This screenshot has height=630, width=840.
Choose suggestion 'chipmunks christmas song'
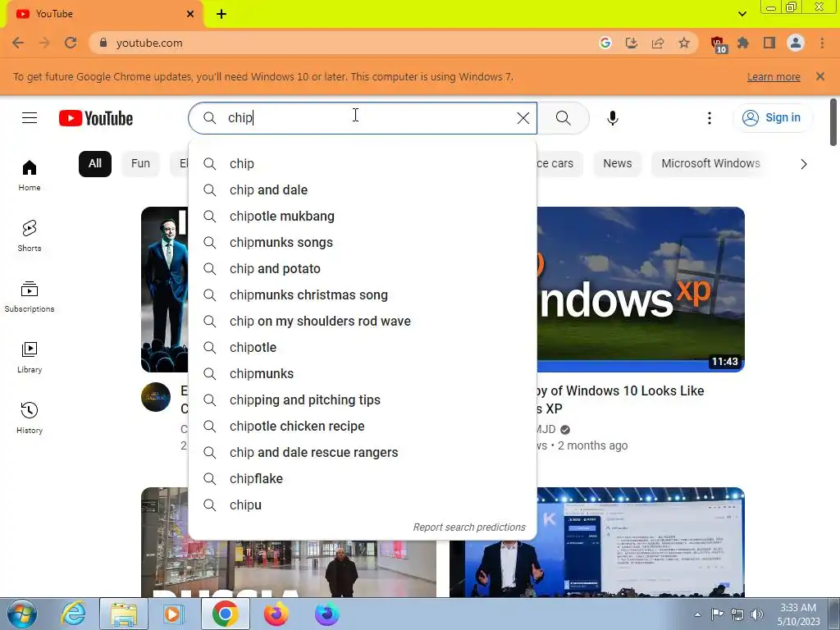[x=363, y=294]
